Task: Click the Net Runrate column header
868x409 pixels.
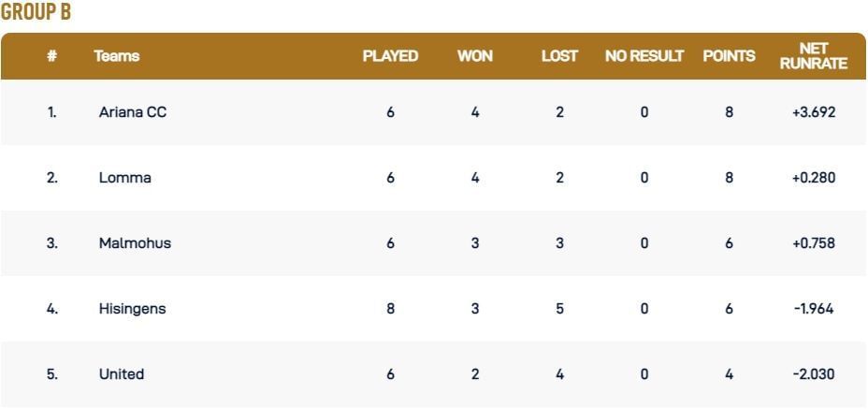Action: pos(813,56)
